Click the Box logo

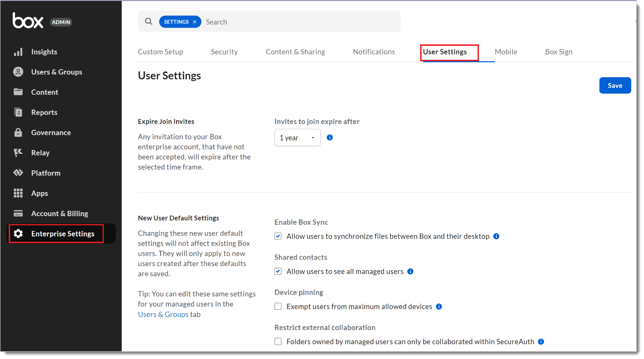[28, 21]
